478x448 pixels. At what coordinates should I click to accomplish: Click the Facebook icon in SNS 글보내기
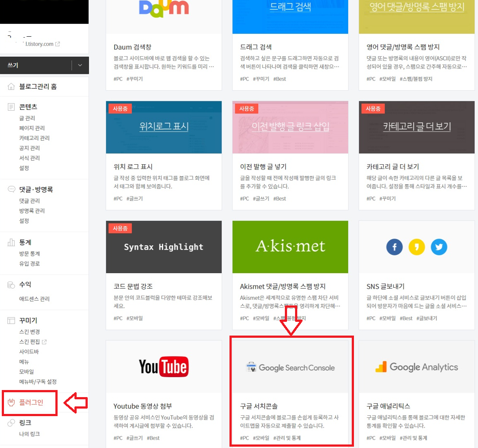click(394, 247)
